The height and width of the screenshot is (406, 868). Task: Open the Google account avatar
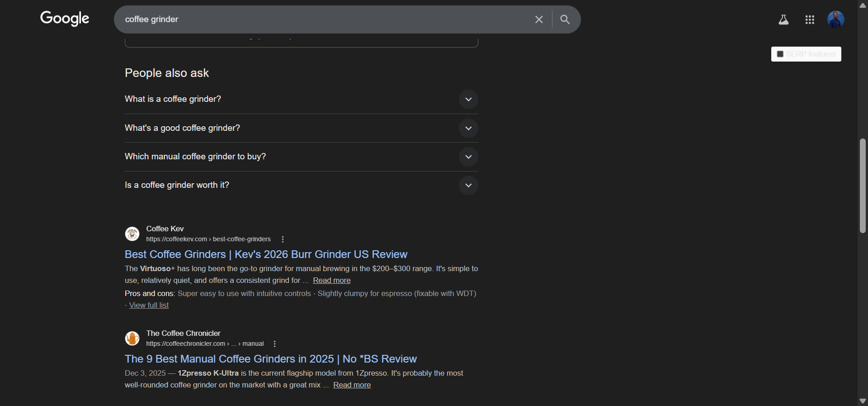click(x=836, y=19)
